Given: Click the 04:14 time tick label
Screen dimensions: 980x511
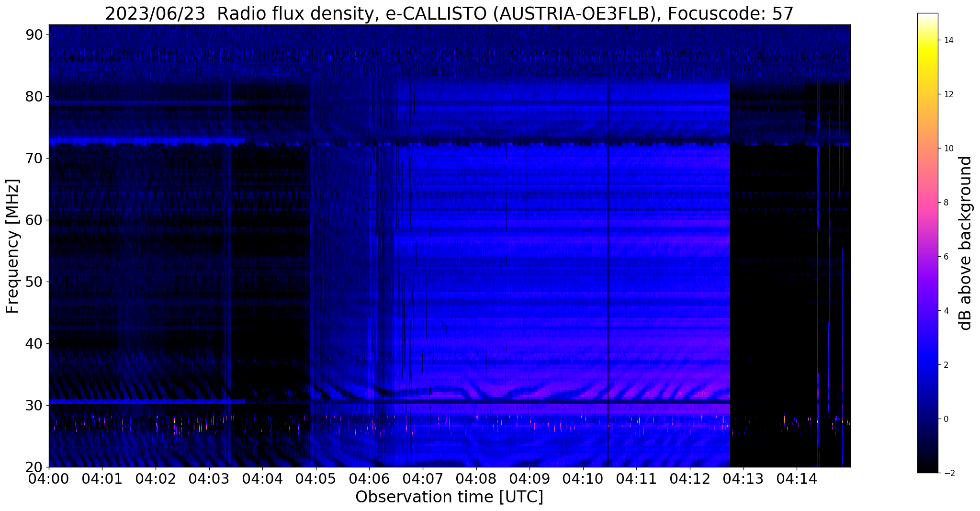Looking at the screenshot, I should tap(797, 478).
